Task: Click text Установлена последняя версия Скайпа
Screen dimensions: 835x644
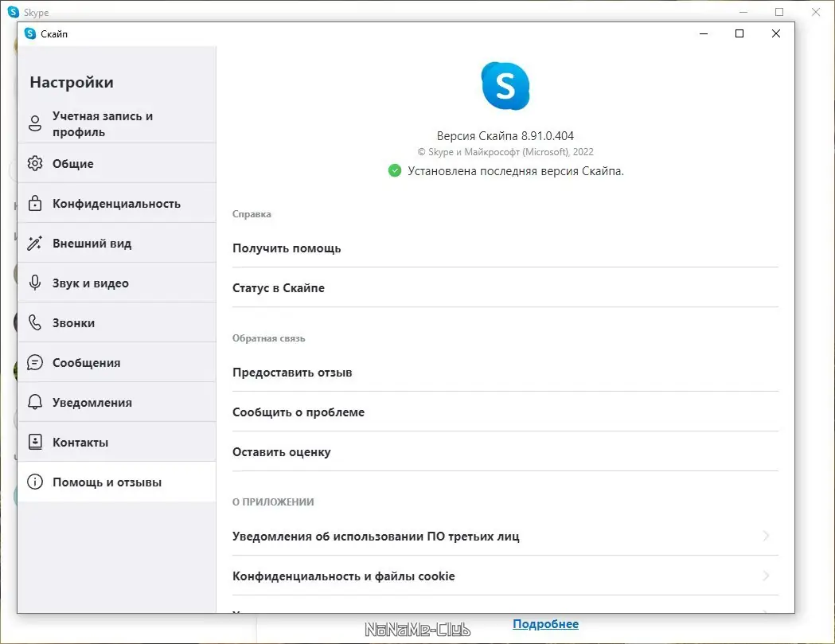Action: pyautogui.click(x=516, y=171)
